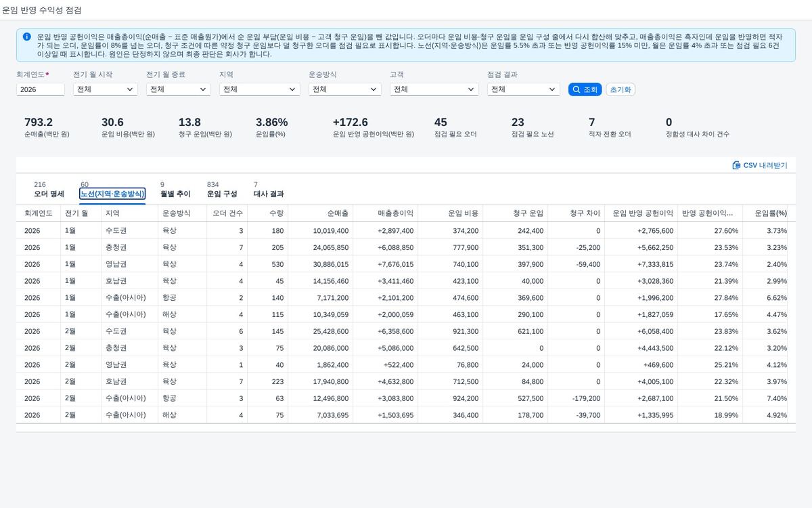
Task: Open the 고객 filter dropdown
Action: [x=434, y=89]
